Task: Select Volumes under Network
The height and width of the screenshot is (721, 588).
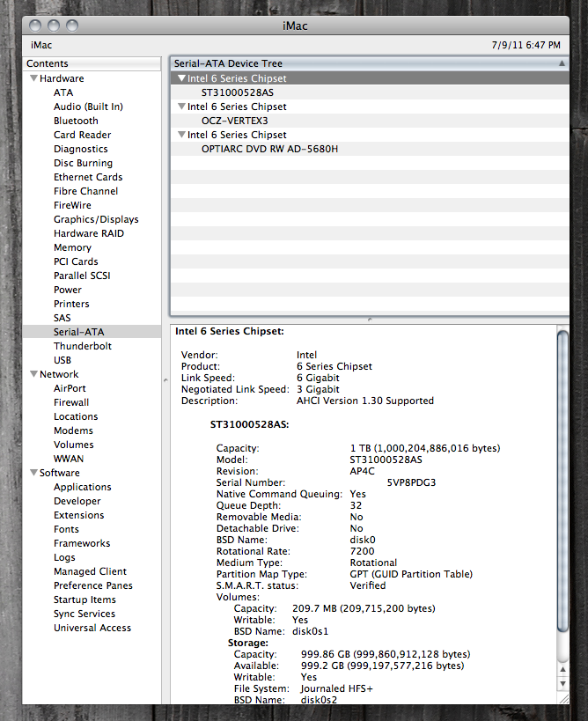Action: (74, 445)
